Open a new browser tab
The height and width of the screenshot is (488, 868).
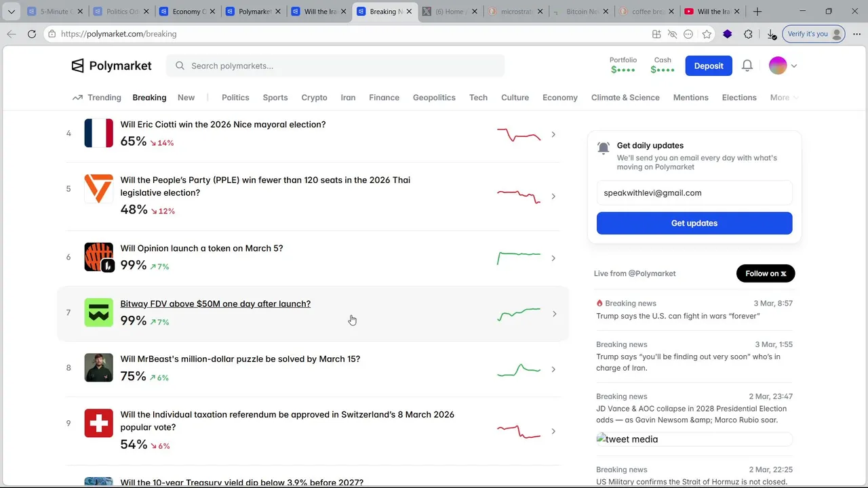pyautogui.click(x=757, y=12)
